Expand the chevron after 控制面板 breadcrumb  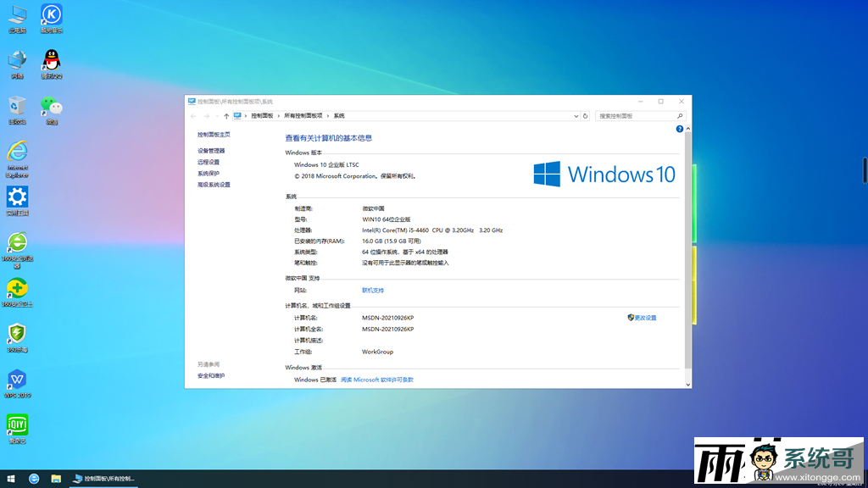(278, 116)
